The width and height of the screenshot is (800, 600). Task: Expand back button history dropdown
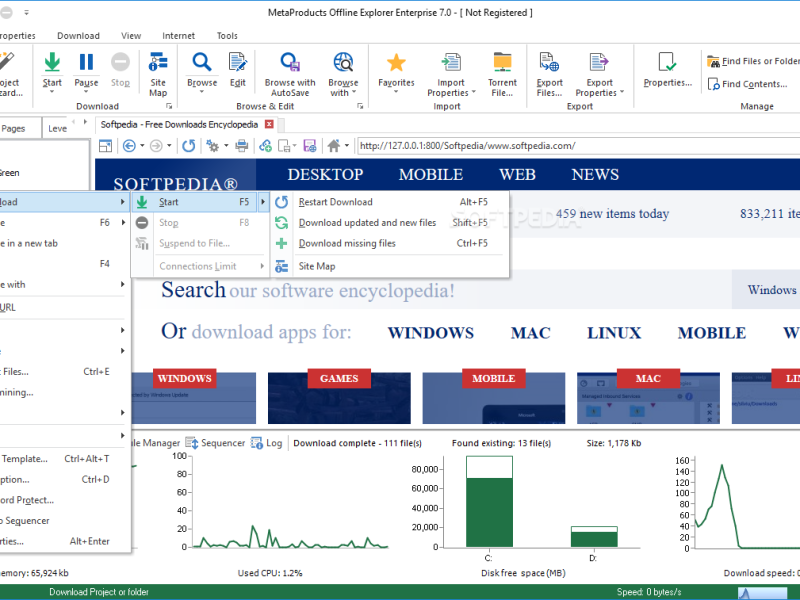tap(142, 146)
